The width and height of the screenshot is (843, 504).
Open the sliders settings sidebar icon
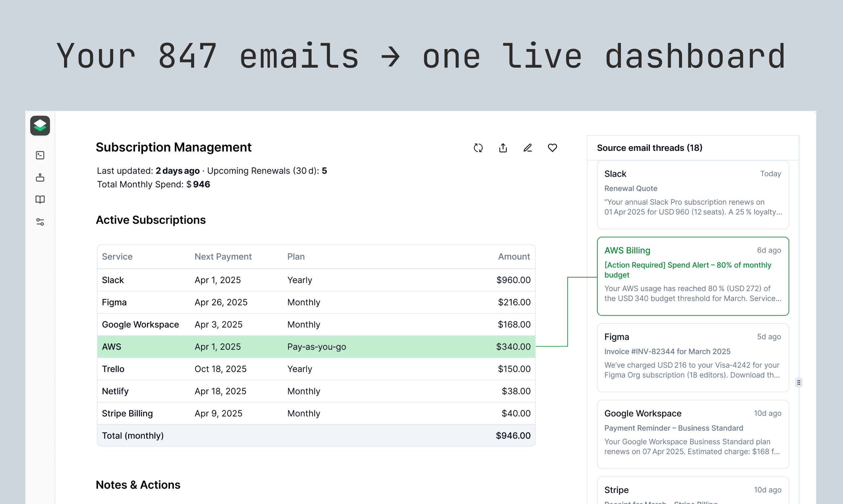click(40, 222)
